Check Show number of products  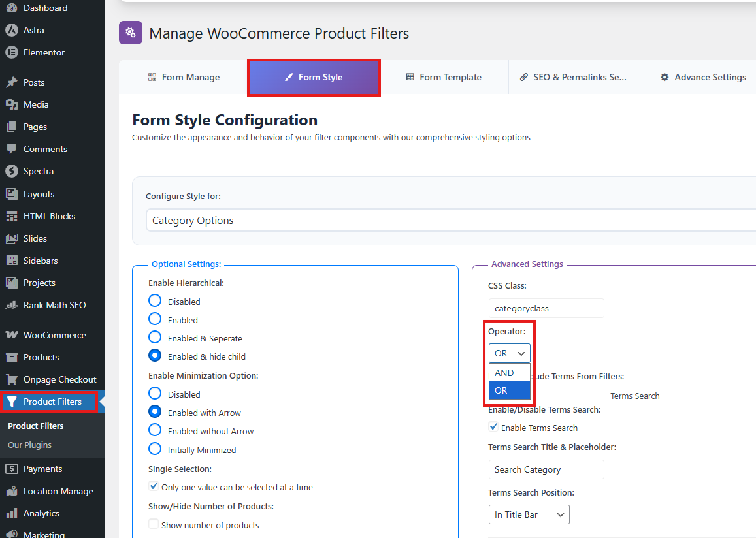[x=154, y=524]
